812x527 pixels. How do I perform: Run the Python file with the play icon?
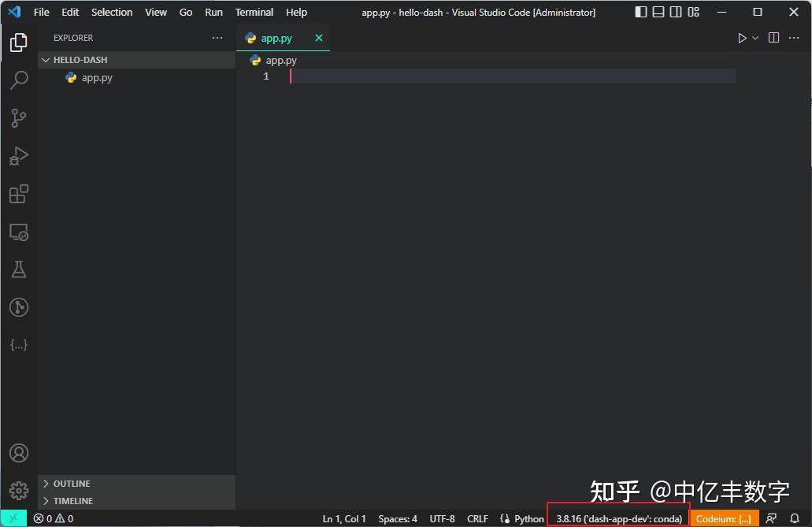click(740, 37)
